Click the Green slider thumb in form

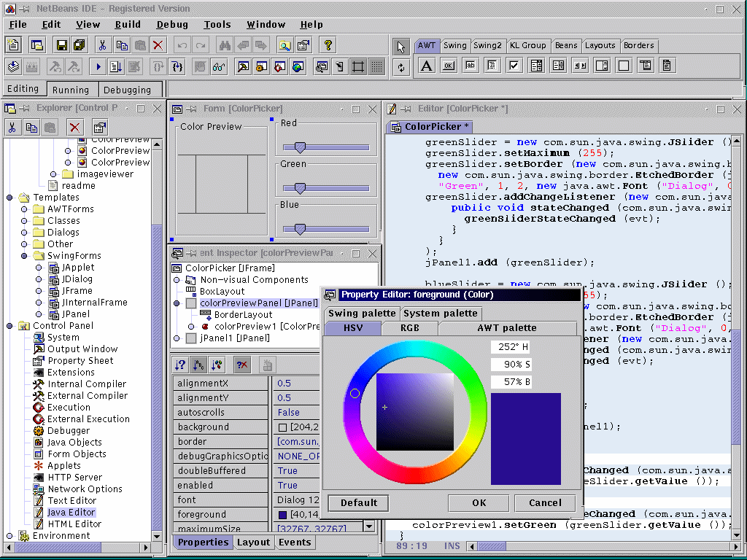(x=299, y=188)
